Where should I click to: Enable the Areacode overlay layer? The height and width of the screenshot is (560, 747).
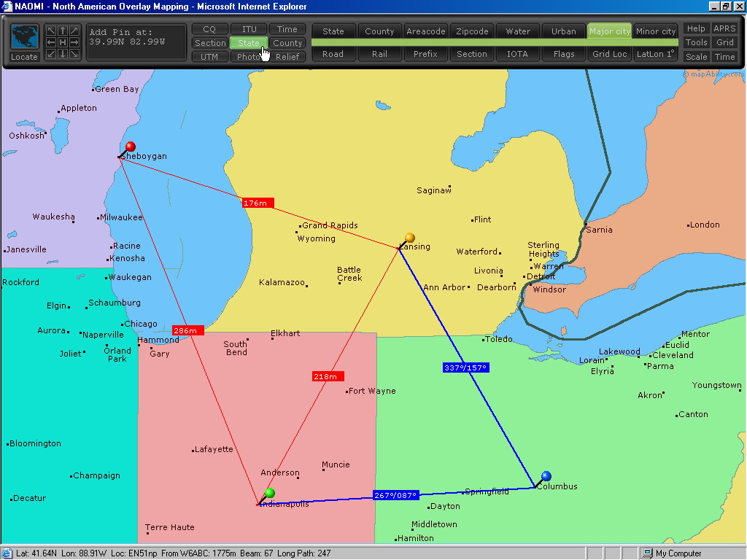426,31
